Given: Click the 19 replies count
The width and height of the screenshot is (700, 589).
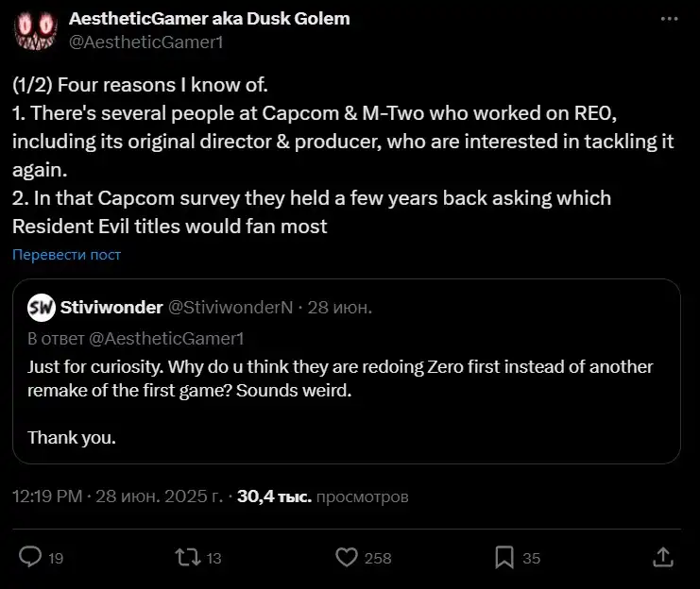Looking at the screenshot, I should (56, 558).
